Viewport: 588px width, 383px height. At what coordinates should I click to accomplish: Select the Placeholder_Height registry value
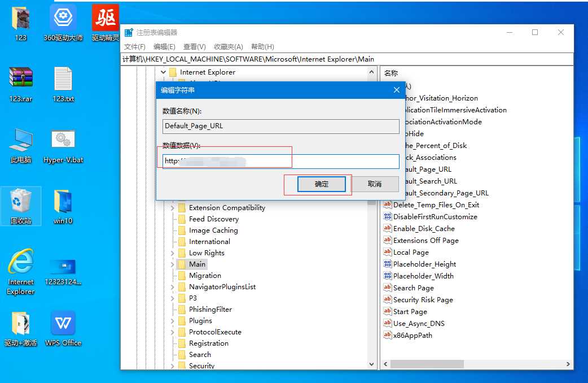click(x=424, y=264)
